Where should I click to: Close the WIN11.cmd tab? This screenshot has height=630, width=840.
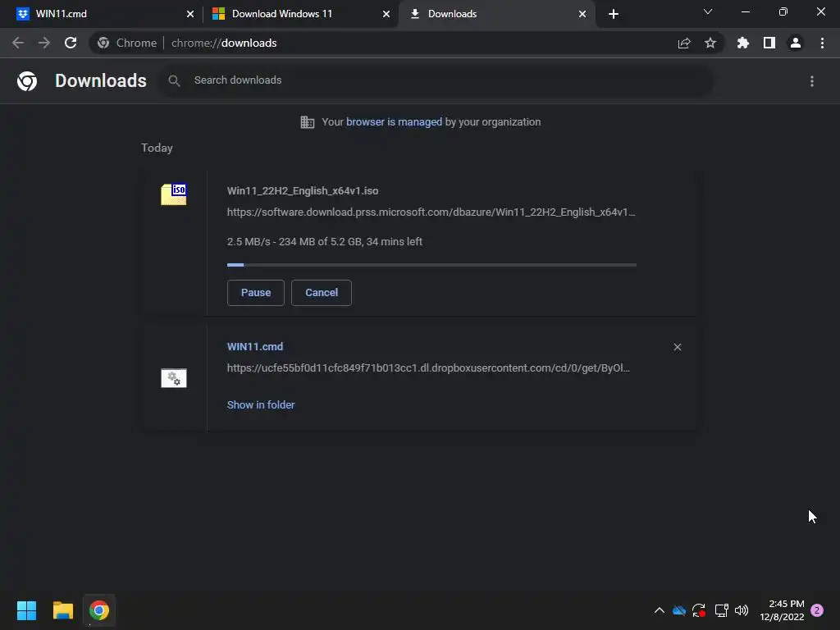[x=190, y=14]
